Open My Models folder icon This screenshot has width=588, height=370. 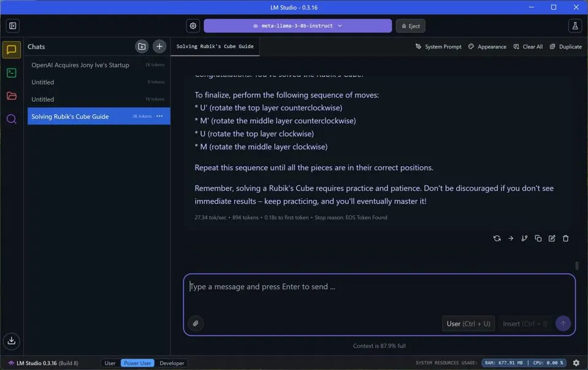(12, 96)
